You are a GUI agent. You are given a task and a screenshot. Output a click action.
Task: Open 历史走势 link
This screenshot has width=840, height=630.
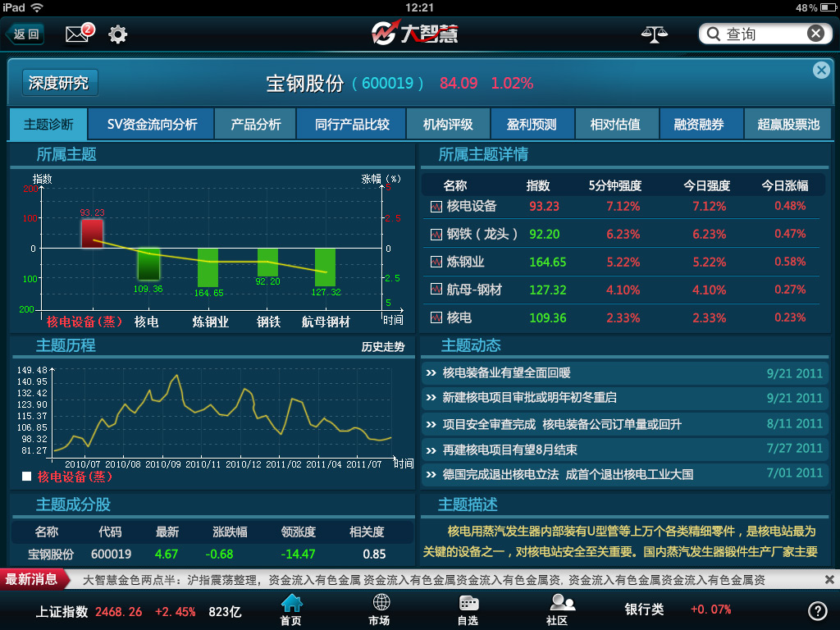pos(382,347)
